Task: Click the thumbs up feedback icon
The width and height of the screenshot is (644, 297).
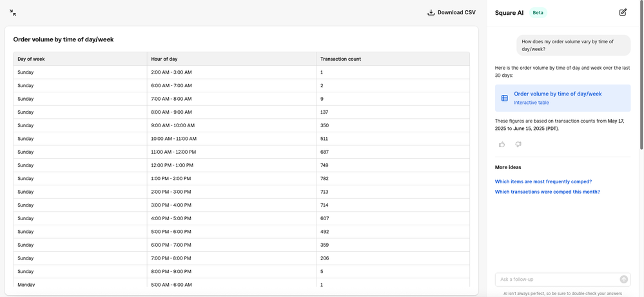Action: tap(502, 145)
